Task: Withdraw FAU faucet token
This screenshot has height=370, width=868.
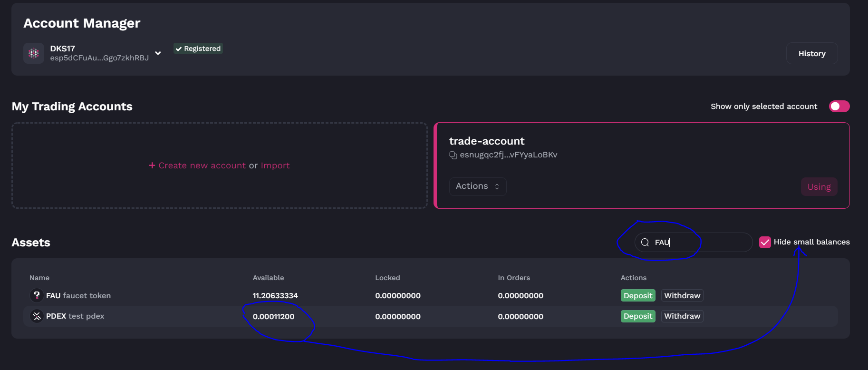Action: click(682, 296)
